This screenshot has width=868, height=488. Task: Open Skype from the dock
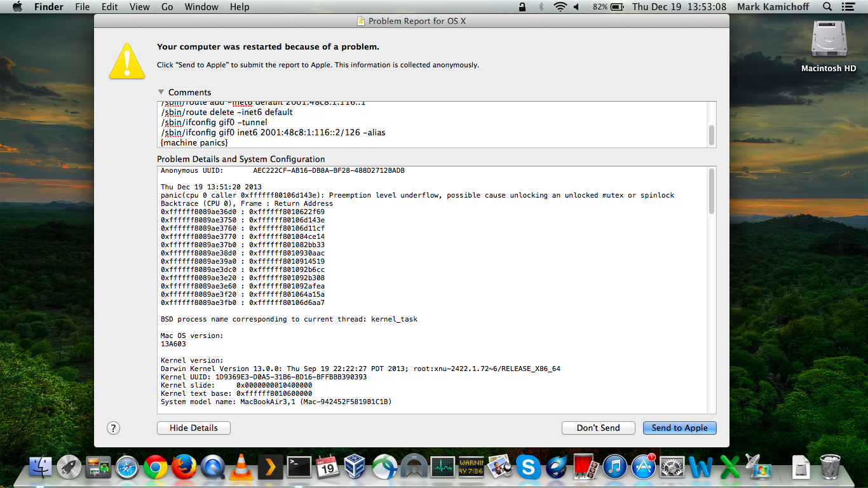click(x=528, y=468)
